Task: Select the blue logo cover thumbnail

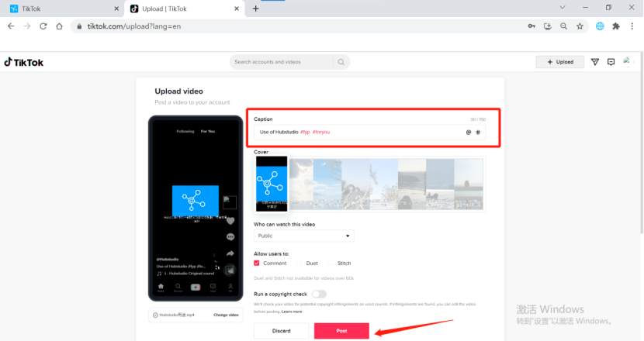Action: (x=272, y=184)
